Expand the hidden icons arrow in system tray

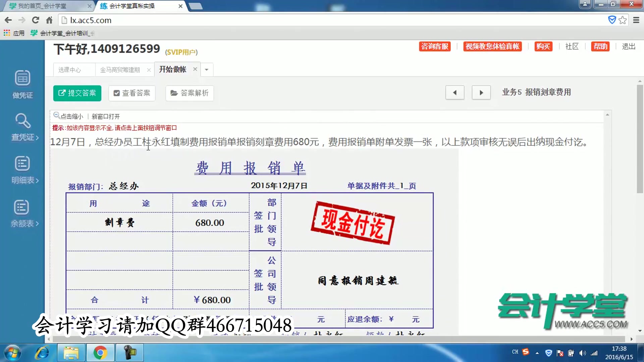[x=538, y=353]
